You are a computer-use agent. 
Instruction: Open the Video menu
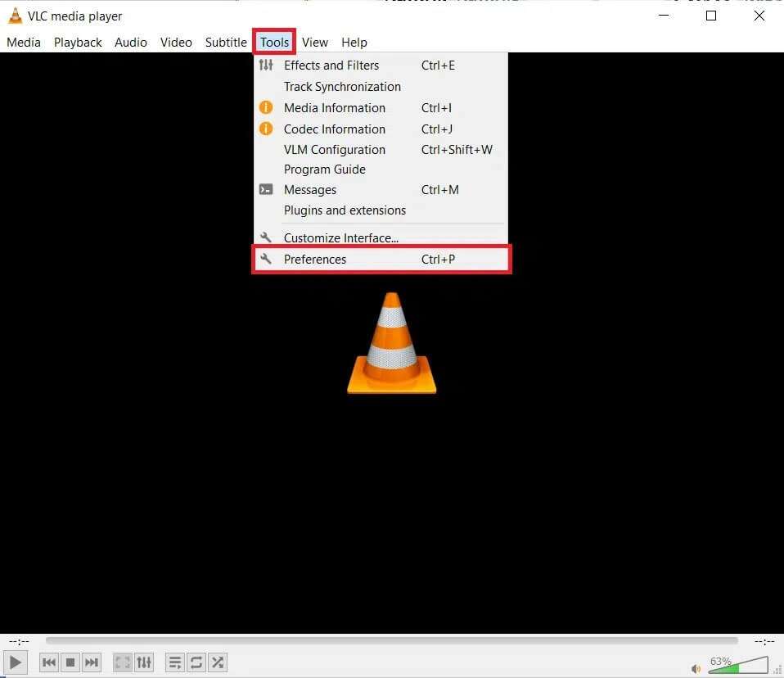(x=176, y=43)
